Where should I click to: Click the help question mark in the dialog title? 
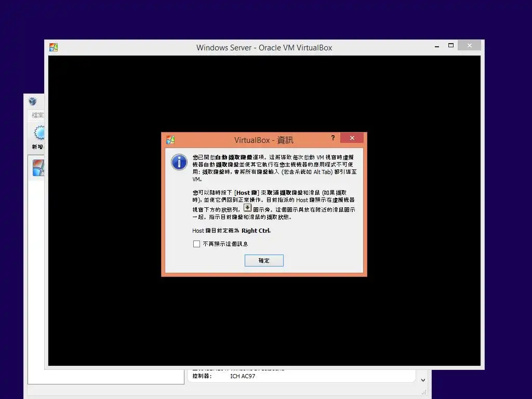coord(333,138)
